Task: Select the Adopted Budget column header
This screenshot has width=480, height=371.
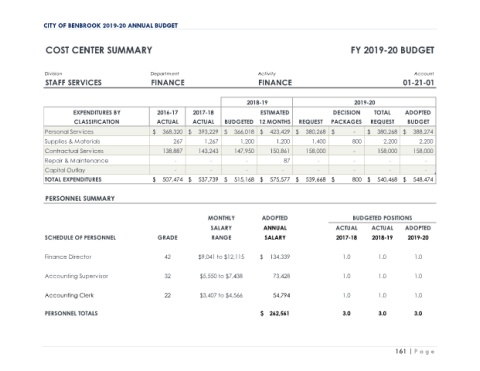Action: click(418, 117)
